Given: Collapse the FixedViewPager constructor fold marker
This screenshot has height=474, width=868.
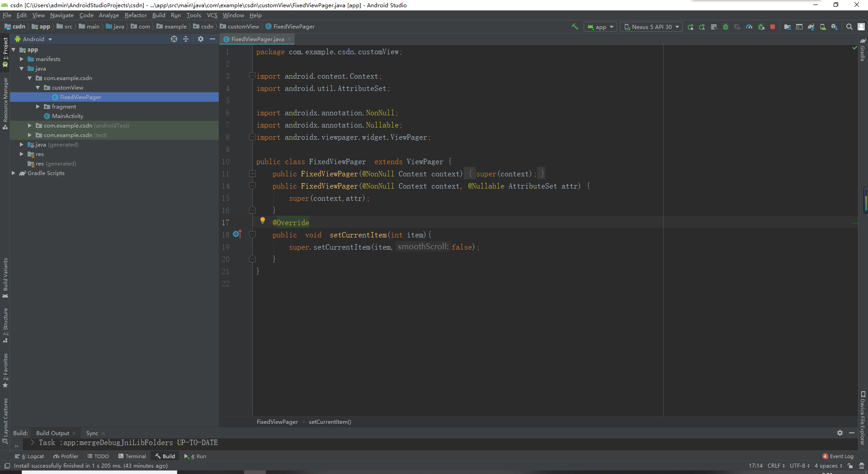Looking at the screenshot, I should click(x=253, y=186).
